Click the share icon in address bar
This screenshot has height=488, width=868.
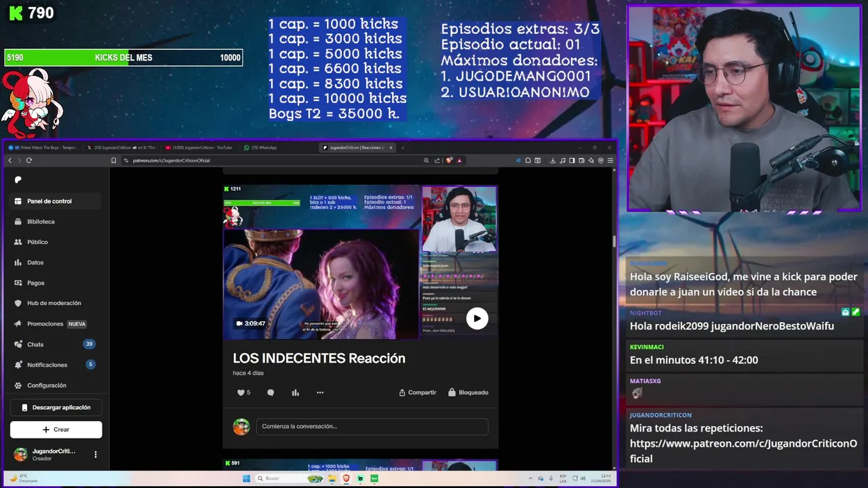437,161
